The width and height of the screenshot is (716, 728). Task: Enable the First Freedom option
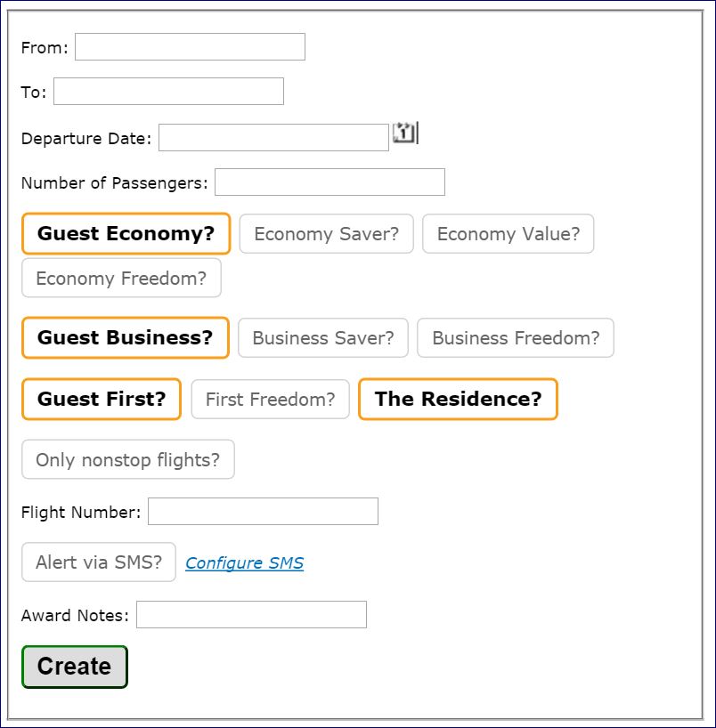point(270,400)
